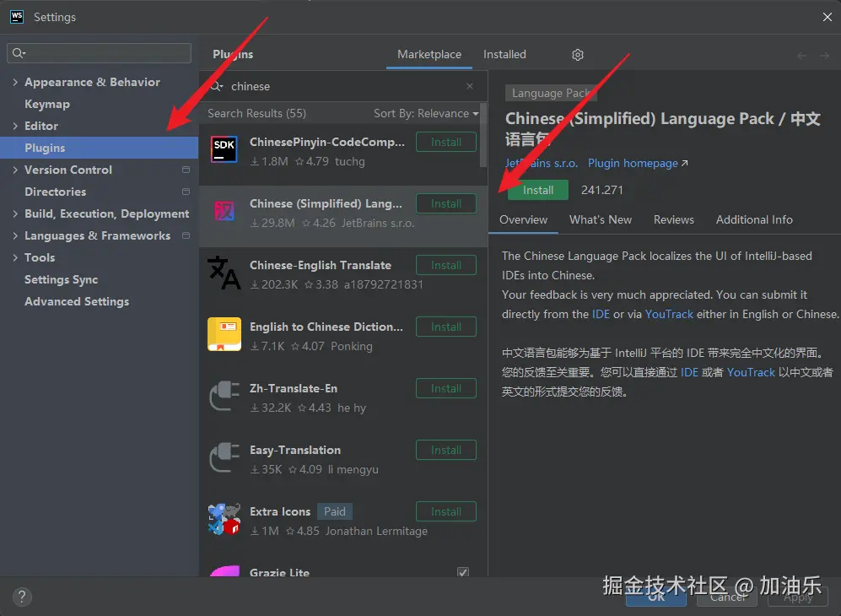Click the Extra Icons plugin icon
This screenshot has height=616, width=841.
(x=224, y=520)
